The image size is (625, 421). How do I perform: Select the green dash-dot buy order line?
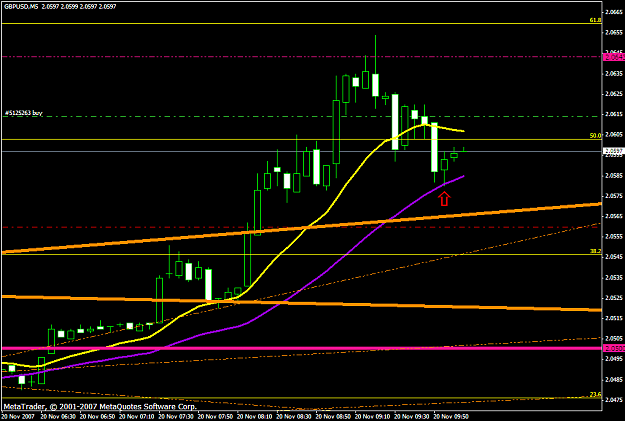point(302,116)
